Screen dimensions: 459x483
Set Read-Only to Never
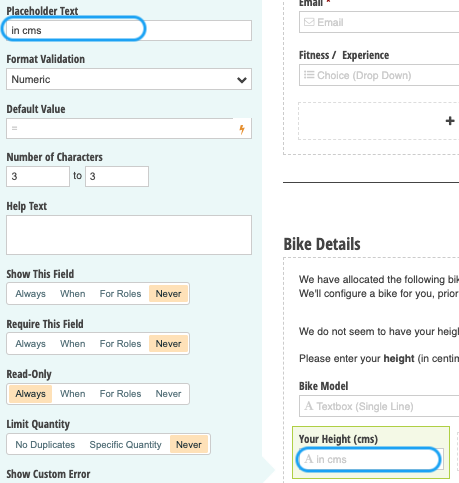coord(168,394)
